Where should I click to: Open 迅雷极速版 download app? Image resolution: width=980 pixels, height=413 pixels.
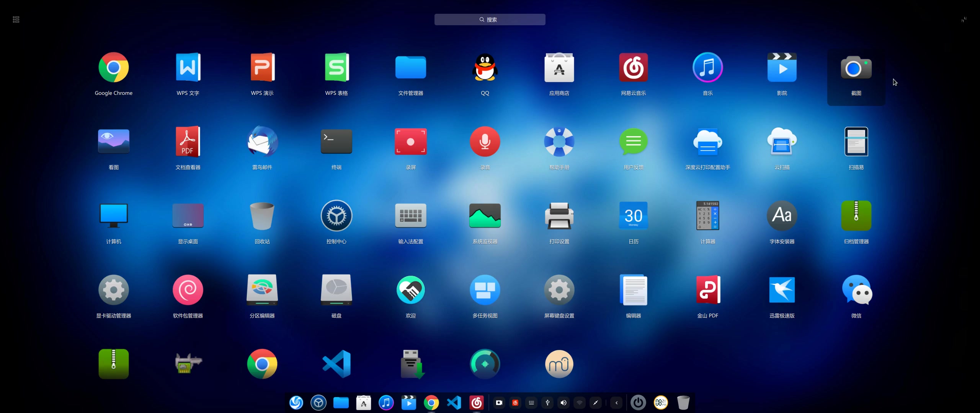[x=782, y=290]
